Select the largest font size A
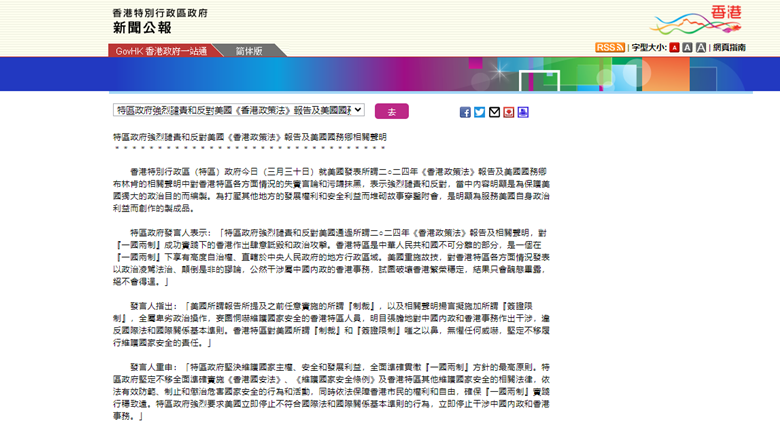 coord(700,47)
